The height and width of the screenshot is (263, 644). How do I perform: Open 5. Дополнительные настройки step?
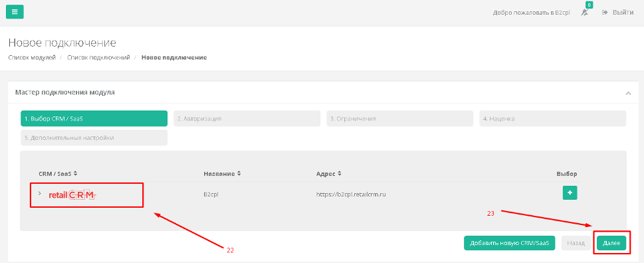[94, 138]
